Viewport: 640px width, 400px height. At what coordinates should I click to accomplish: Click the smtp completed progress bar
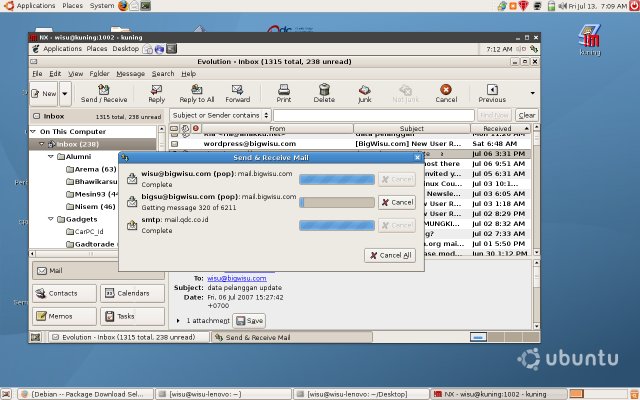(x=337, y=225)
